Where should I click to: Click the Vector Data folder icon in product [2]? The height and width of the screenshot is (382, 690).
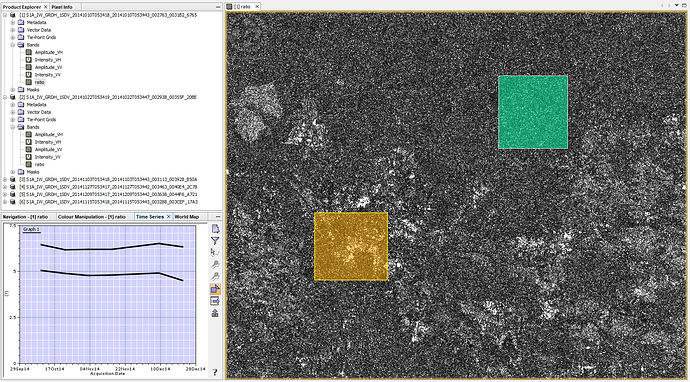pos(21,112)
